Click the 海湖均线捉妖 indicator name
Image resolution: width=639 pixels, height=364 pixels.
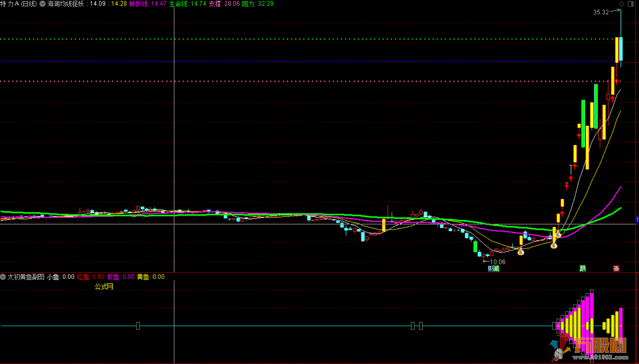[66, 4]
